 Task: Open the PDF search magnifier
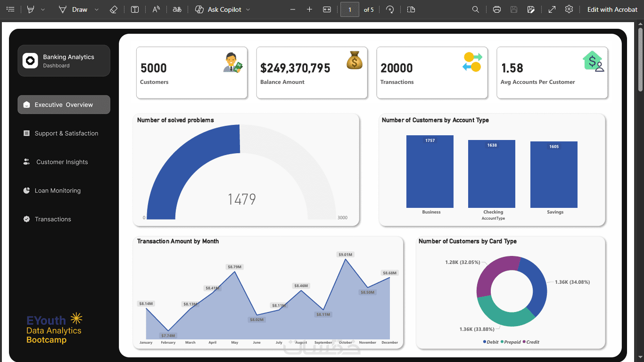coord(476,9)
